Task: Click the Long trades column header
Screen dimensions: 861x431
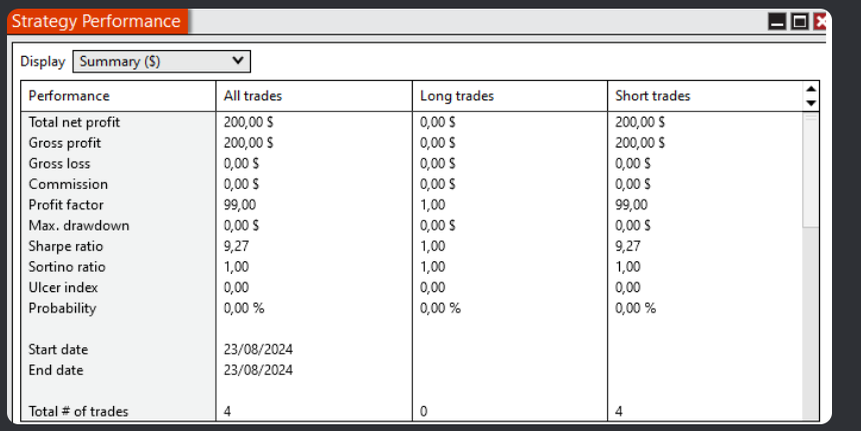Action: [x=457, y=96]
